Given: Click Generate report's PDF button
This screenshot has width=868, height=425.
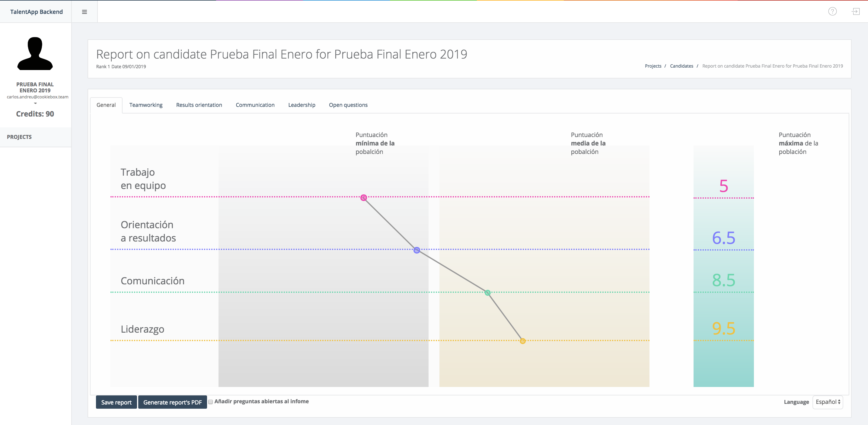Looking at the screenshot, I should 172,402.
